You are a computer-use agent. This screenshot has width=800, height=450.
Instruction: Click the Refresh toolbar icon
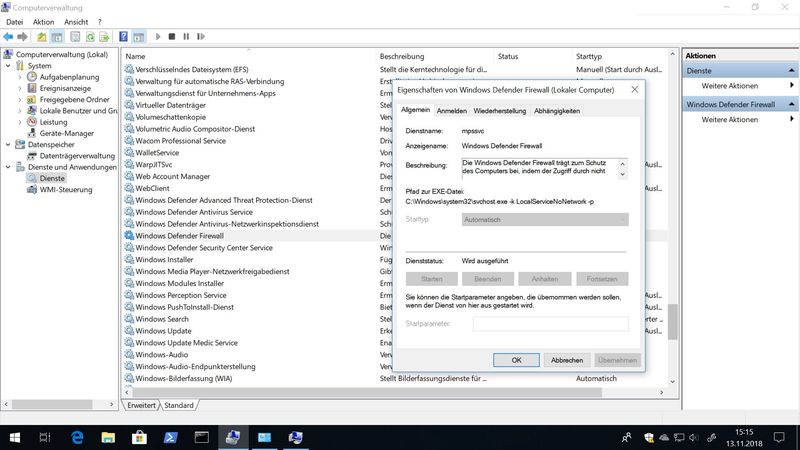pos(90,37)
